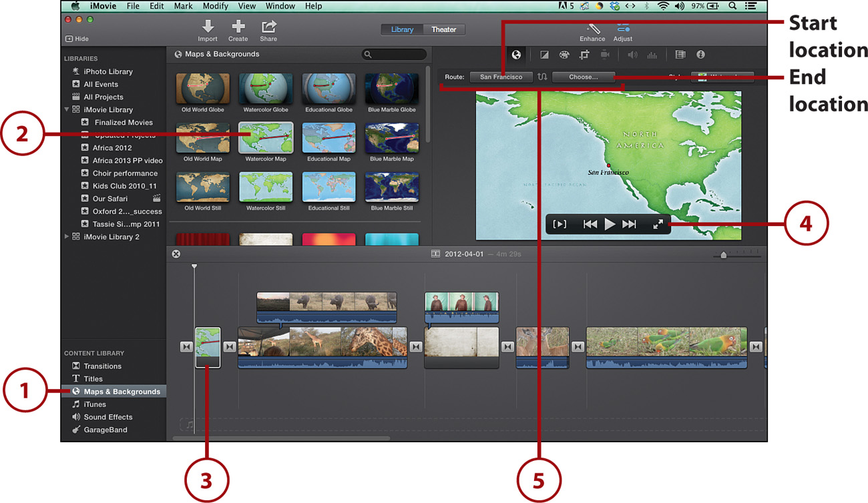Select iPhoto Library in sidebar
The width and height of the screenshot is (868, 503).
click(107, 71)
